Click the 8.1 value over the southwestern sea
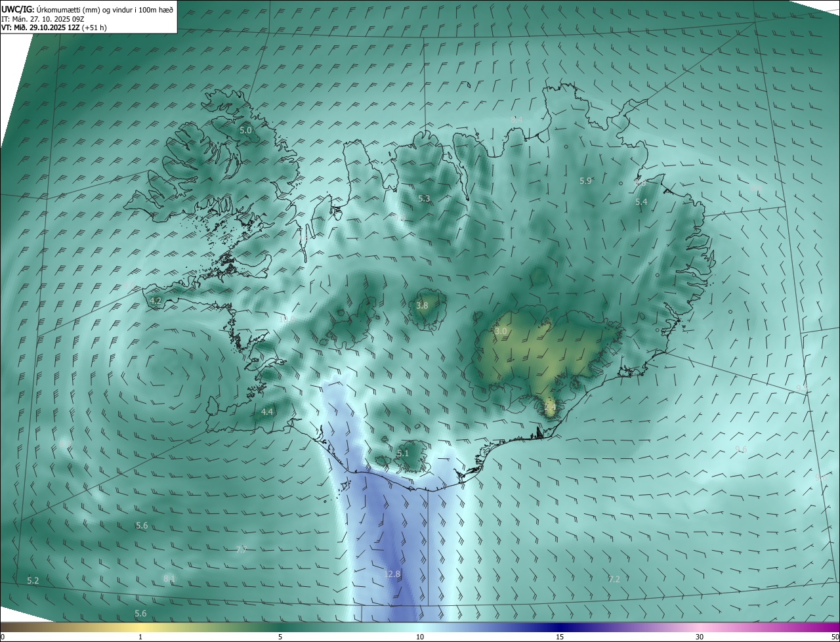 (x=169, y=578)
